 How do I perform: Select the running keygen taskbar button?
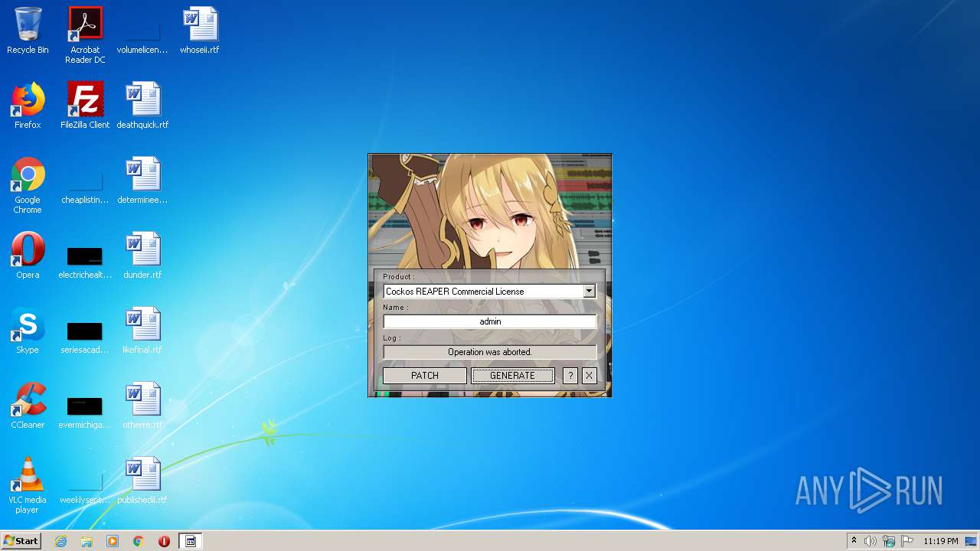click(191, 541)
